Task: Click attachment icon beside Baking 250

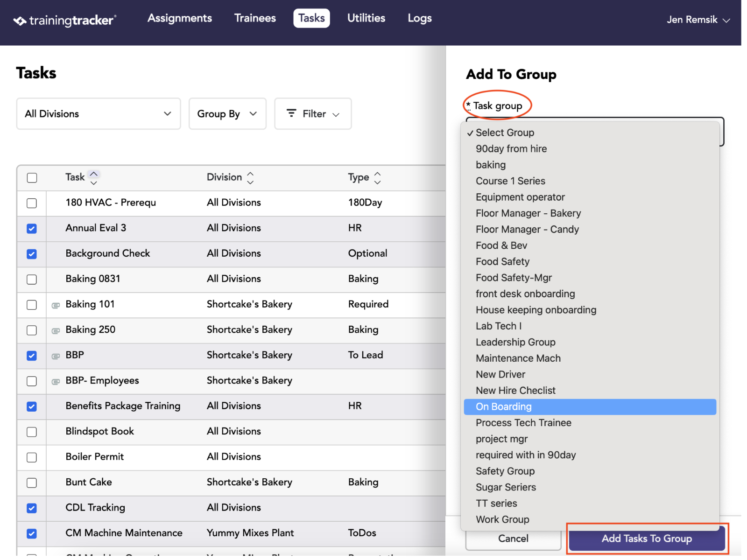Action: click(56, 331)
